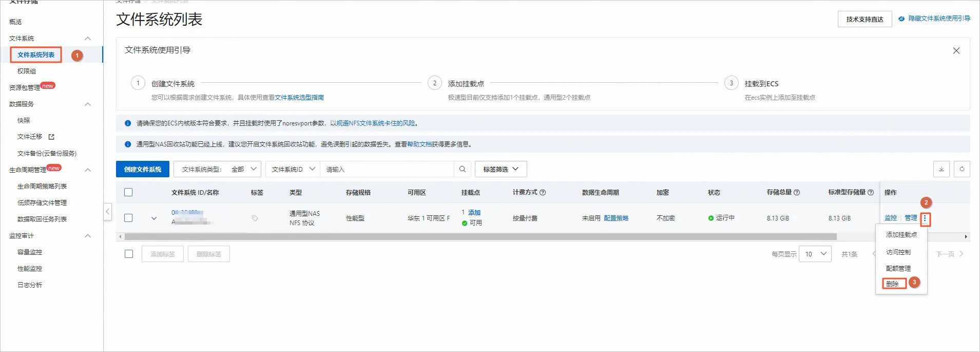
Task: Collapse the left sidebar with its arrow handle
Action: (108, 211)
